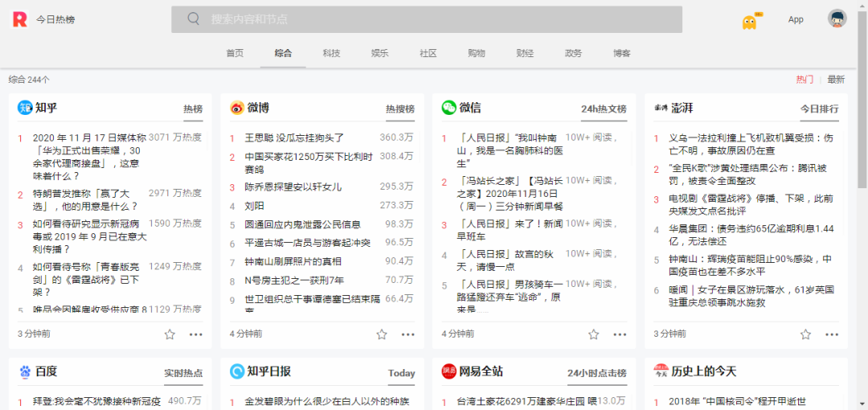Star the 微博 card as favorite

click(382, 334)
